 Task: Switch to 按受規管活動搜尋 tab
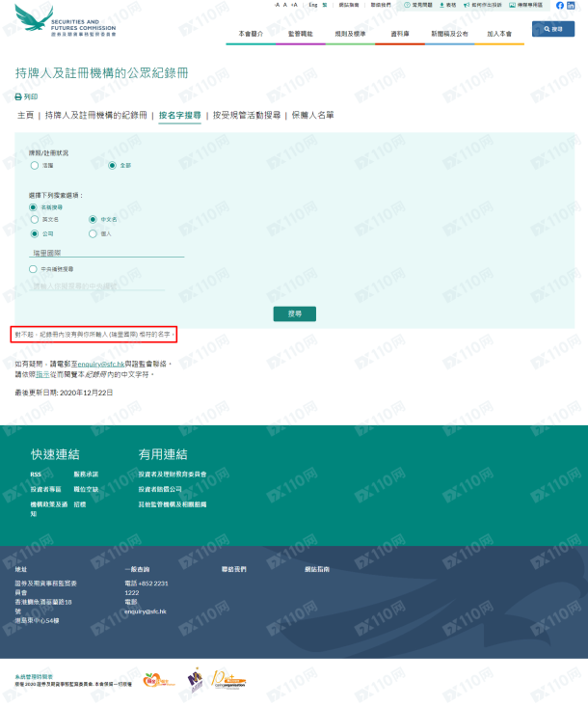pyautogui.click(x=247, y=116)
